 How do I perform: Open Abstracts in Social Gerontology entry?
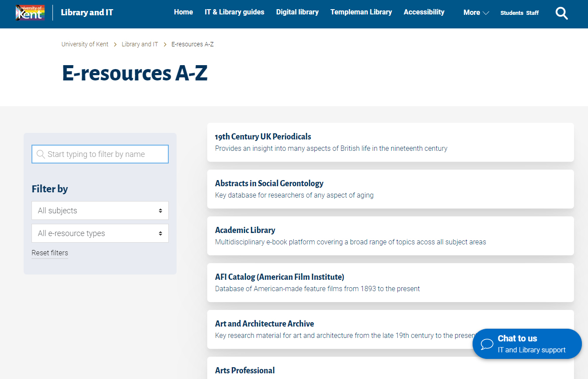269,184
